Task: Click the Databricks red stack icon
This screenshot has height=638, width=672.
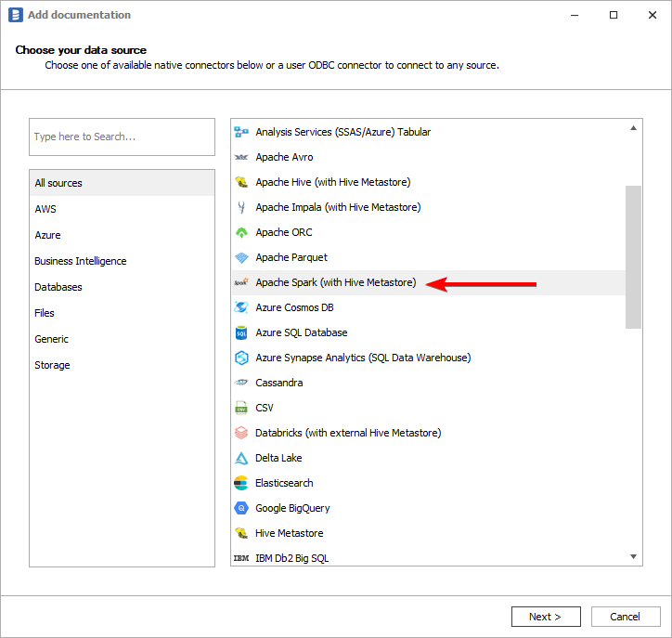Action: [x=241, y=433]
